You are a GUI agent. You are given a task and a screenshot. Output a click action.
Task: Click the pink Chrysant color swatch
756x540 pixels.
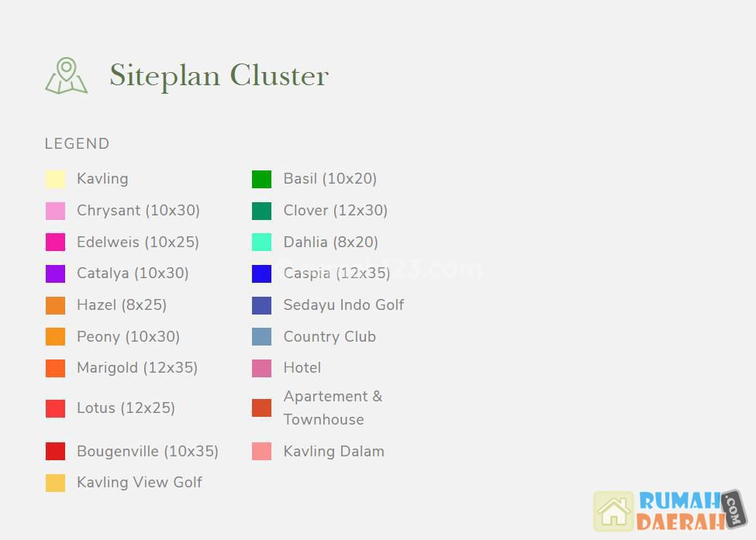pos(55,211)
